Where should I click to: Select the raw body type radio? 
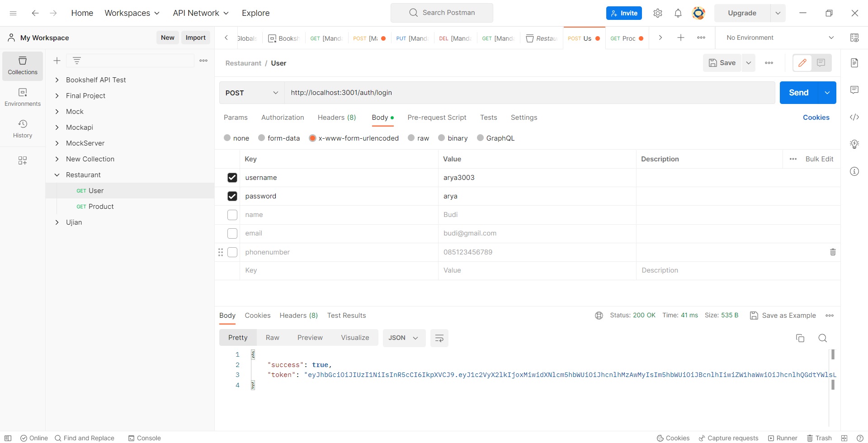(411, 138)
